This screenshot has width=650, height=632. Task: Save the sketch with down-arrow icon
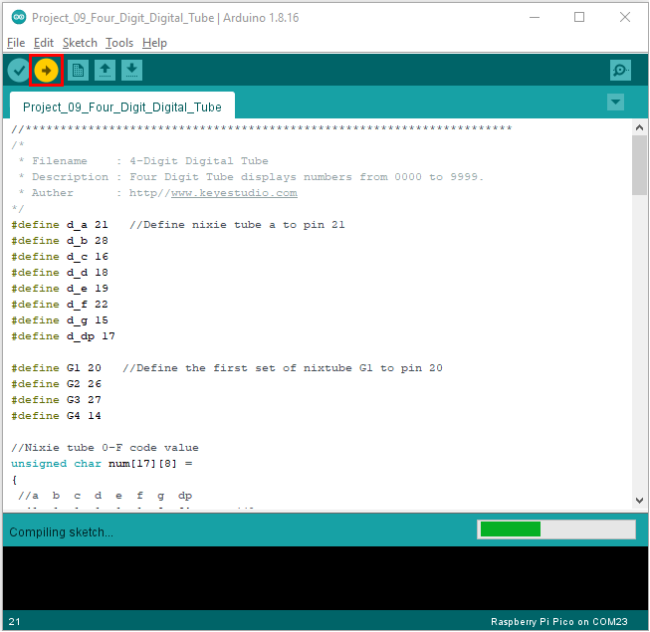click(x=132, y=70)
